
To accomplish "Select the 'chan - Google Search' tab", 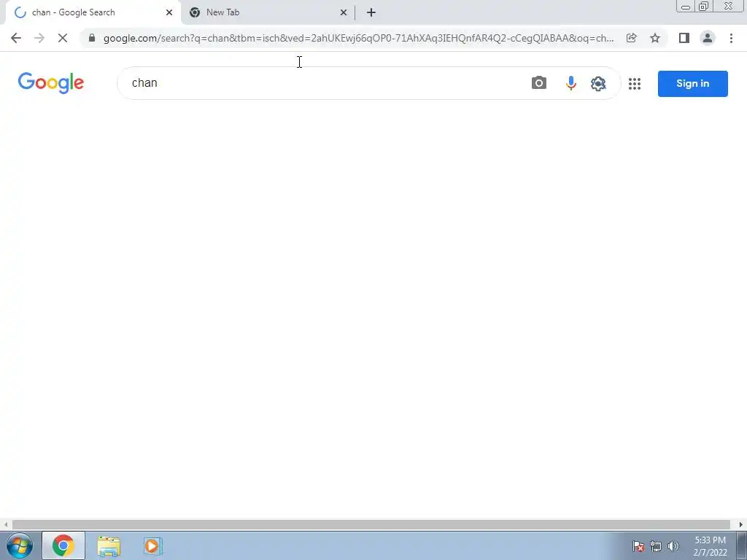I will 93,12.
